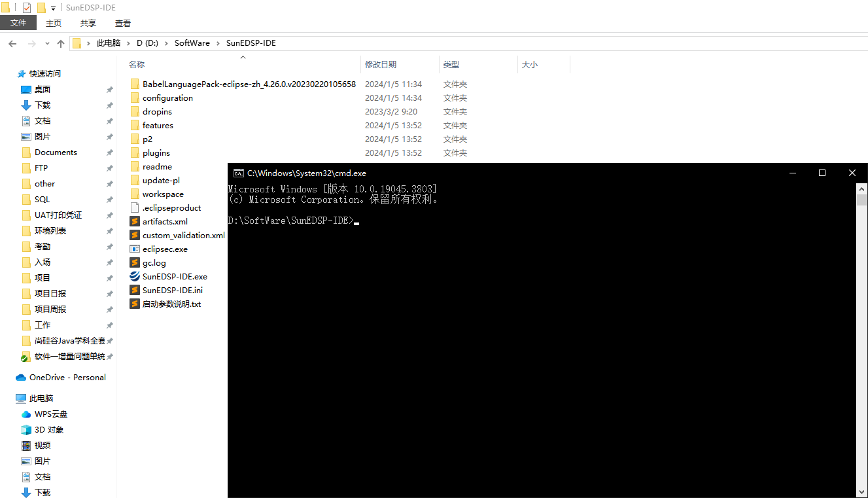Viewport: 868px width, 498px height.
Task: Select the artifacts.xml Sublime file icon
Action: coord(135,221)
